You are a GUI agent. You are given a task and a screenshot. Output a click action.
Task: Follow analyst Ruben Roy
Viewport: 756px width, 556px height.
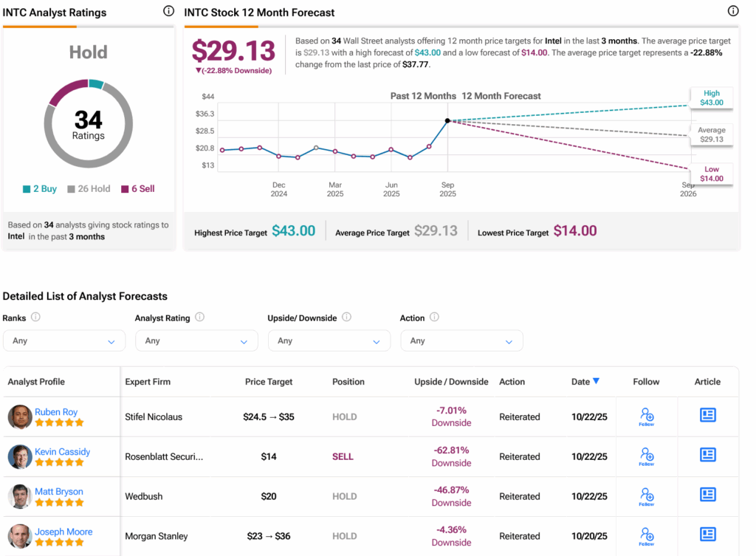[646, 416]
